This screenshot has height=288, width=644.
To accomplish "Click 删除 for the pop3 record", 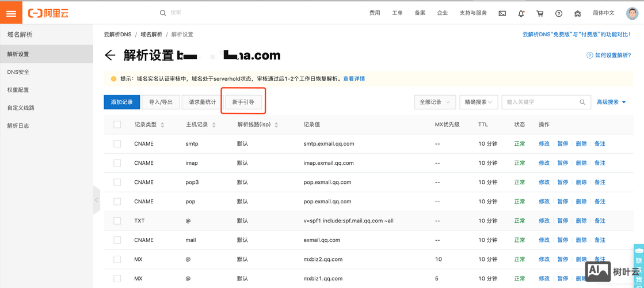I will pos(581,182).
